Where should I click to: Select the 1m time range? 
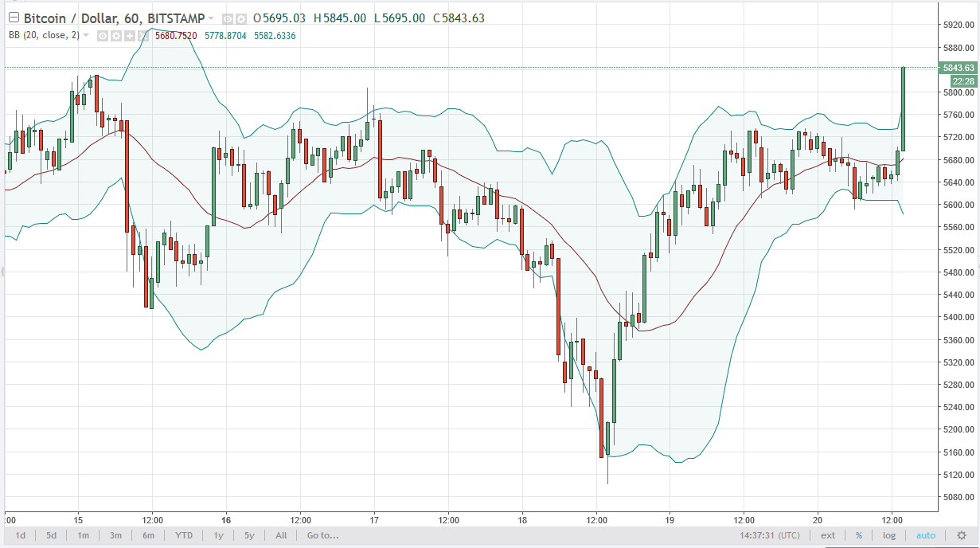(83, 535)
